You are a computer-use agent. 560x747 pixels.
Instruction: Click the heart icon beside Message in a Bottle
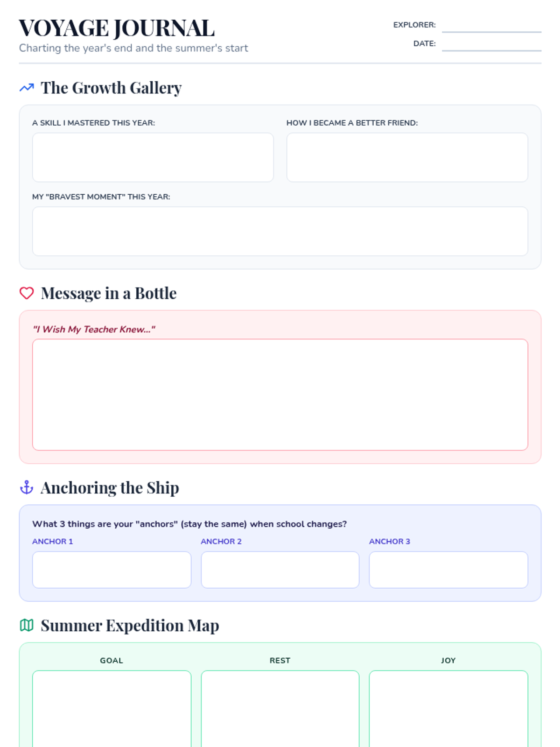pyautogui.click(x=27, y=293)
